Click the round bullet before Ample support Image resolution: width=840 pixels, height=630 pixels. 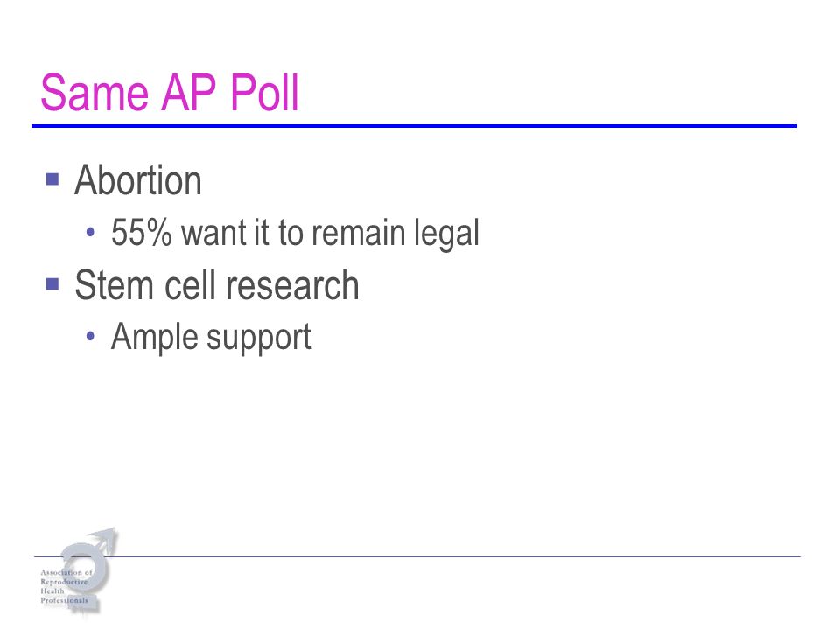tap(90, 336)
